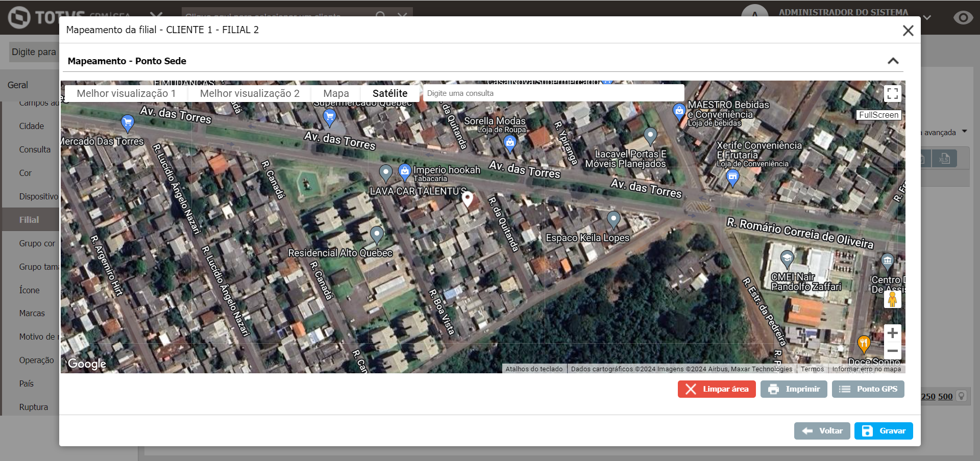Click the Geral section in background sidebar
Image resolution: width=980 pixels, height=461 pixels.
[30, 85]
